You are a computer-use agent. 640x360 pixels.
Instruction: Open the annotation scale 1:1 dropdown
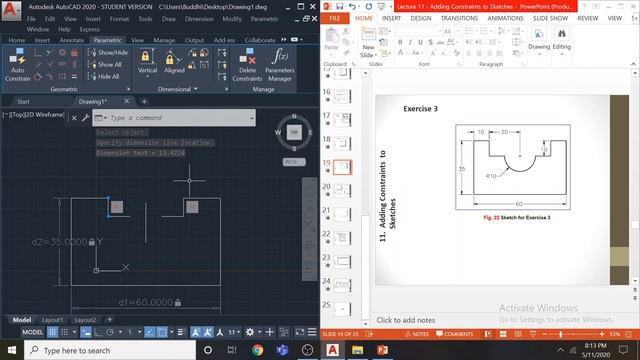point(234,332)
